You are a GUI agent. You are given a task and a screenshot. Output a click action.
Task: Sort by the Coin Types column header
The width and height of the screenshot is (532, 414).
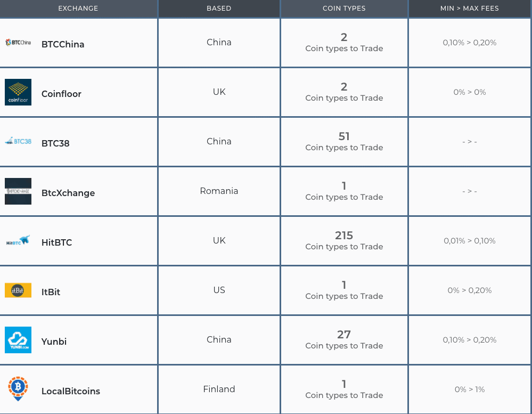point(344,9)
